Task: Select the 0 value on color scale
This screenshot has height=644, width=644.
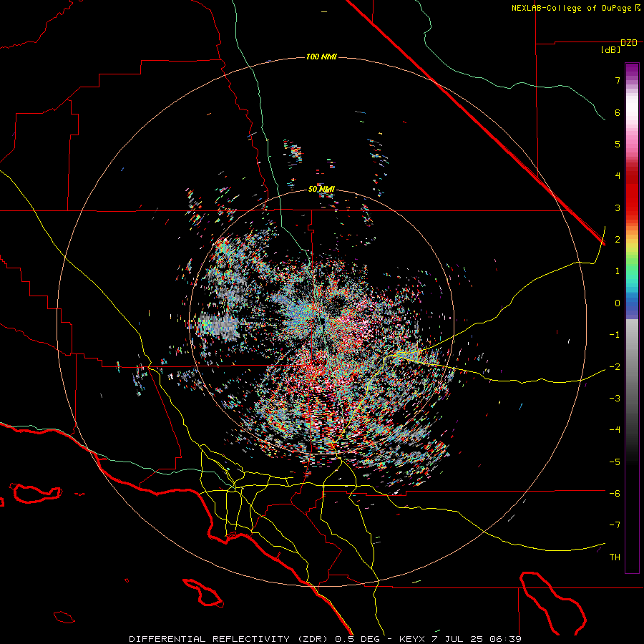Action: tap(618, 303)
